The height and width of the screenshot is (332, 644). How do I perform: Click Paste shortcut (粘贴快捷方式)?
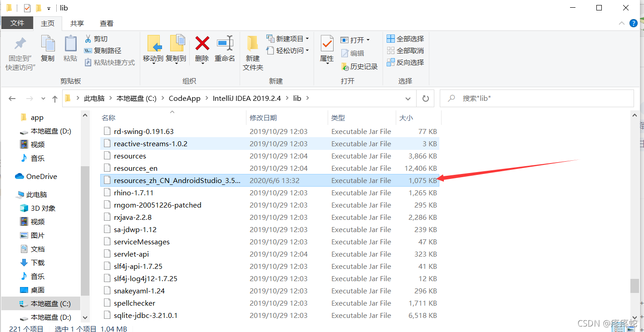[x=110, y=63]
